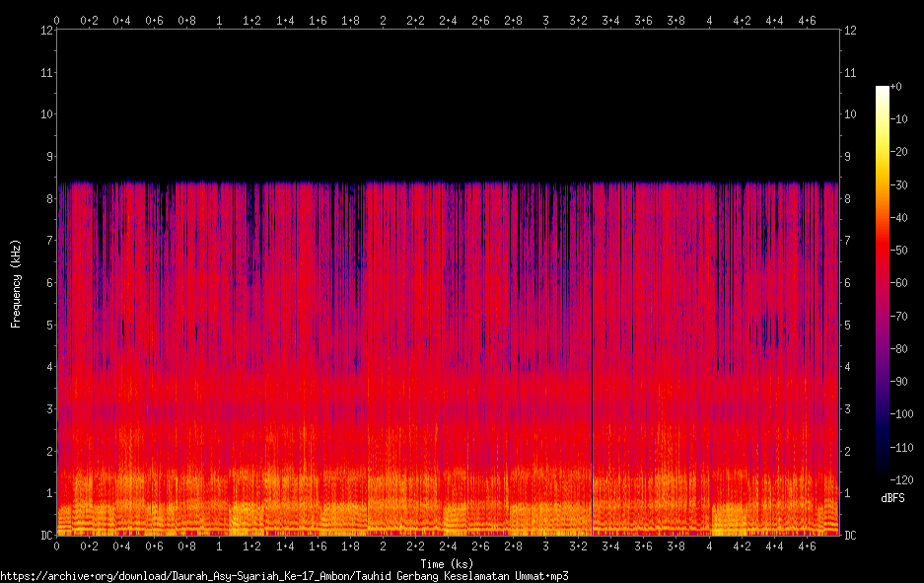Click the "-30" value on the dBFS scale
The height and width of the screenshot is (583, 924).
point(899,185)
